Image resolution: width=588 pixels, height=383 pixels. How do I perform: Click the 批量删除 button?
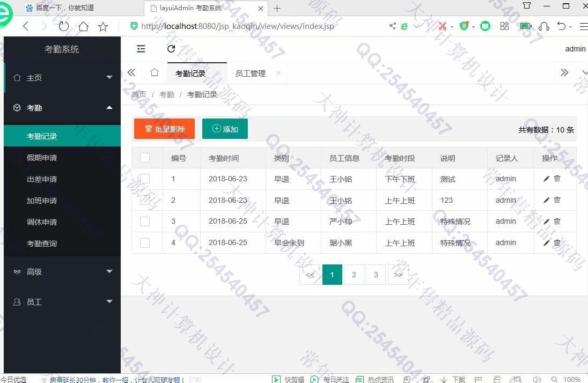click(x=164, y=129)
